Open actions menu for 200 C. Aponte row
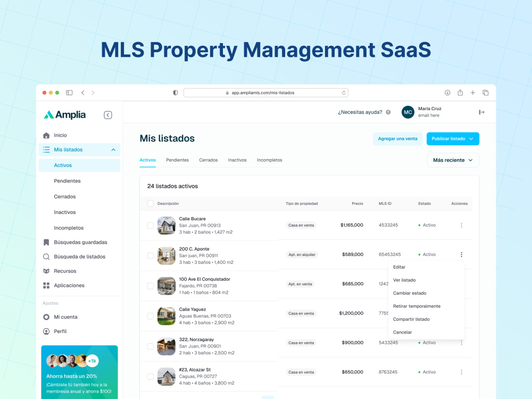 (x=461, y=254)
